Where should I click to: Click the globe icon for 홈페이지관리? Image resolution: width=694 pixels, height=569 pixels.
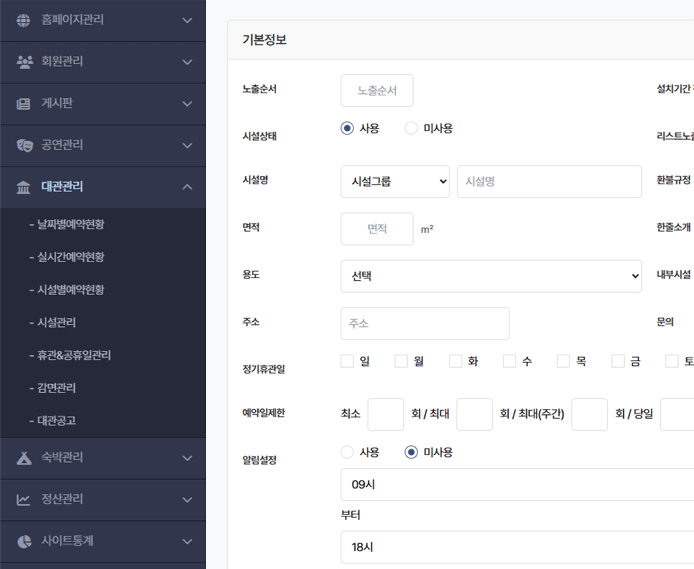[23, 20]
